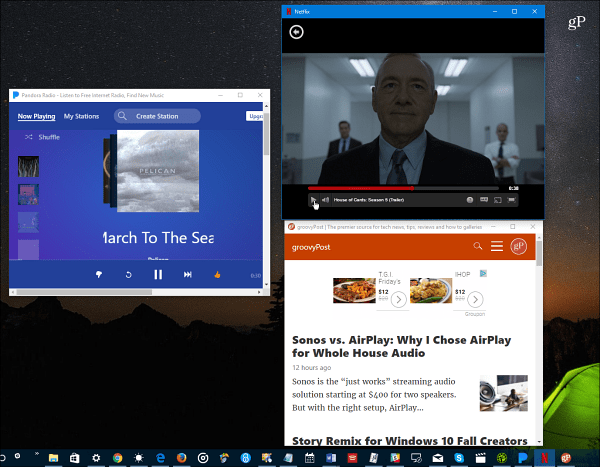Click the IHOP food ad image

click(431, 291)
